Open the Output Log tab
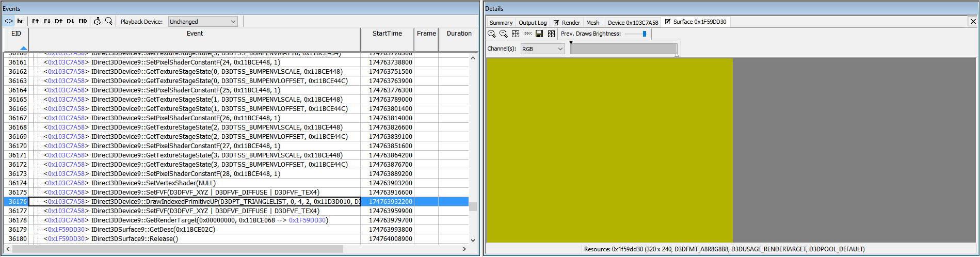 (x=532, y=23)
